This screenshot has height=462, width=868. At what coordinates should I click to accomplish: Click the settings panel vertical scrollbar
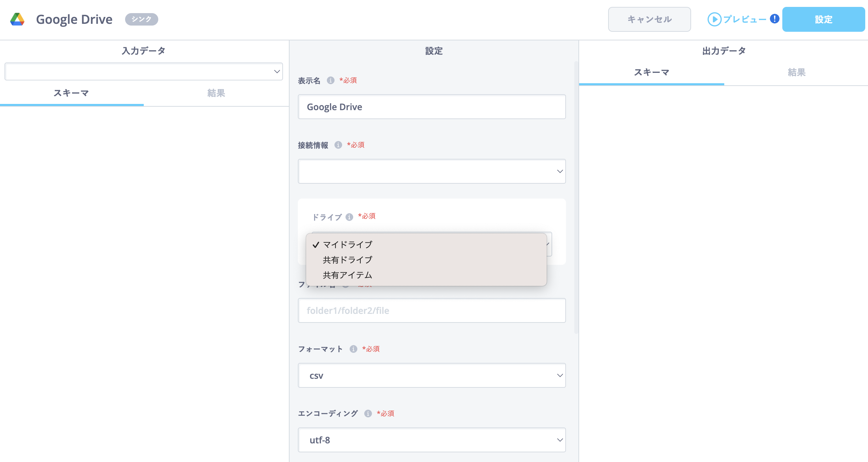coord(576,197)
